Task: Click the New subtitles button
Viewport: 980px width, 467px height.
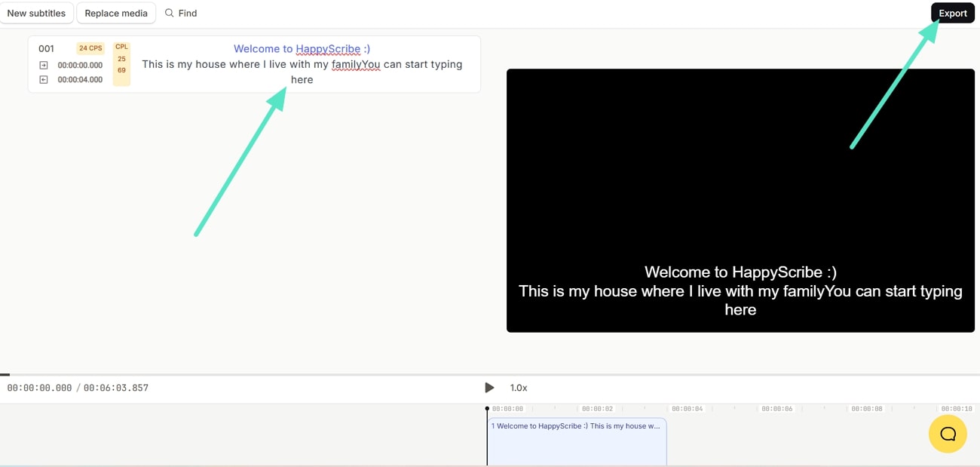Action: click(x=36, y=13)
